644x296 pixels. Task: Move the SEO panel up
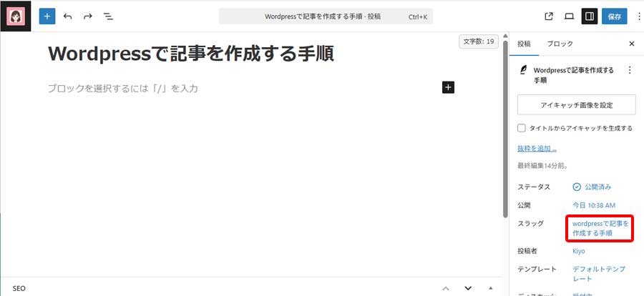(x=446, y=288)
